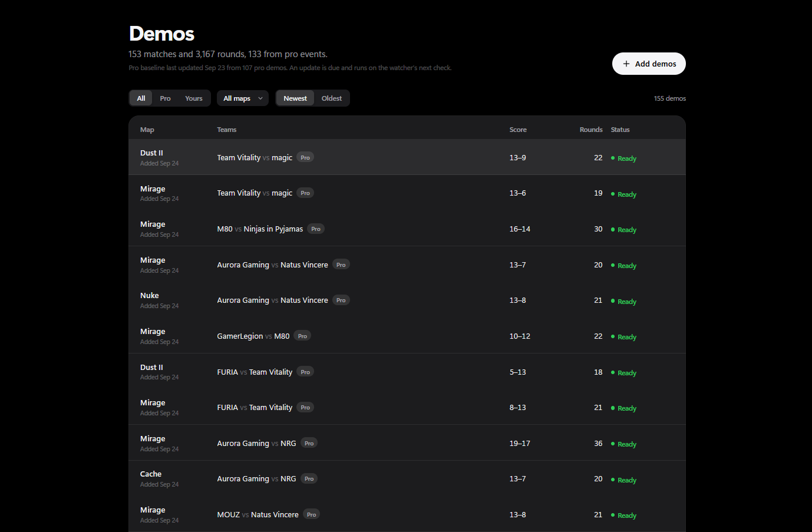Switch to the Yours filter tab
812x532 pixels.
click(x=193, y=98)
